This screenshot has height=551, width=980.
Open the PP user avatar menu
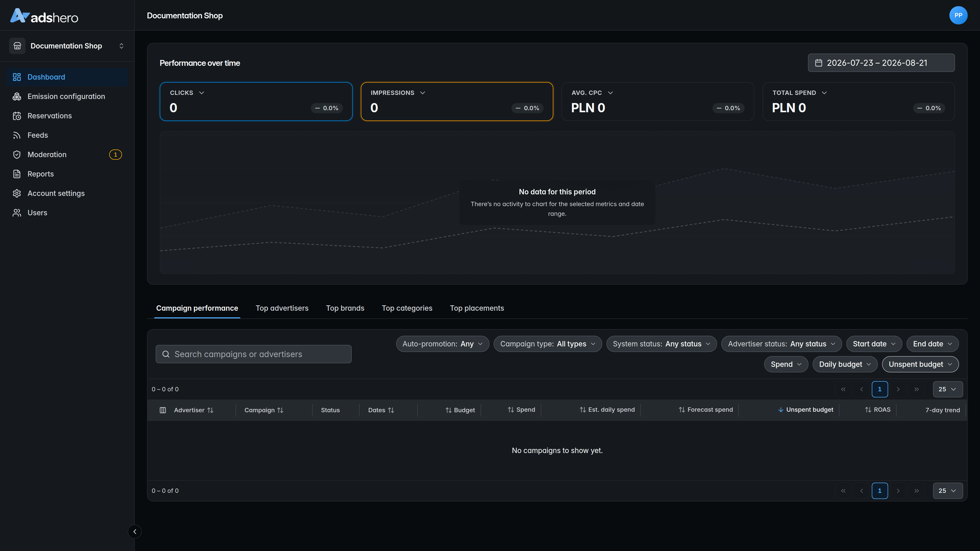958,15
